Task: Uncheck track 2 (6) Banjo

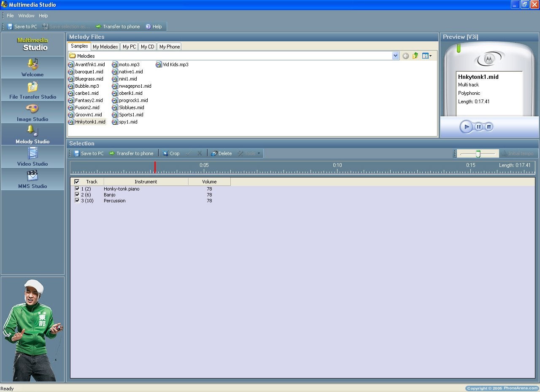Action: point(77,194)
